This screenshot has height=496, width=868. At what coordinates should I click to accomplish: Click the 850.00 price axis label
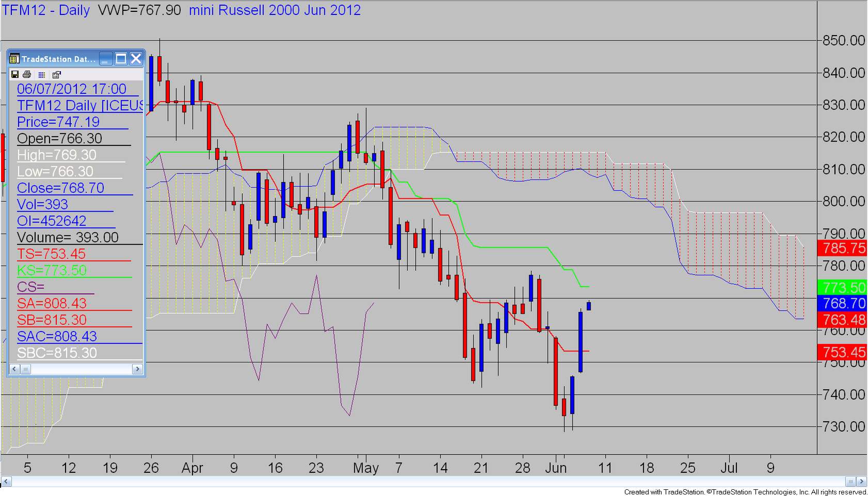click(x=844, y=40)
